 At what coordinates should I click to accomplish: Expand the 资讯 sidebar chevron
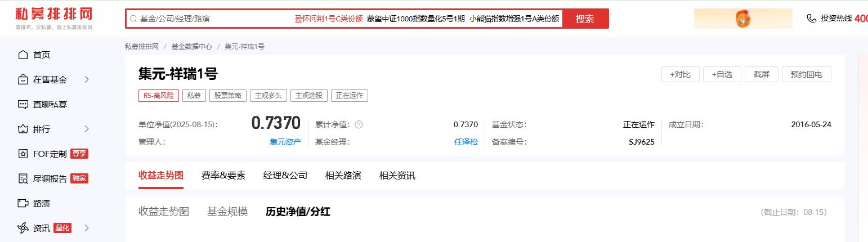pyautogui.click(x=87, y=228)
